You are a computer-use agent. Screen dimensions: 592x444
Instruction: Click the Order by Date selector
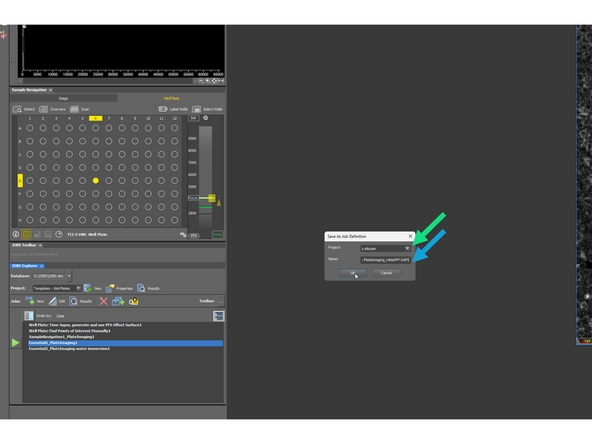(x=60, y=316)
